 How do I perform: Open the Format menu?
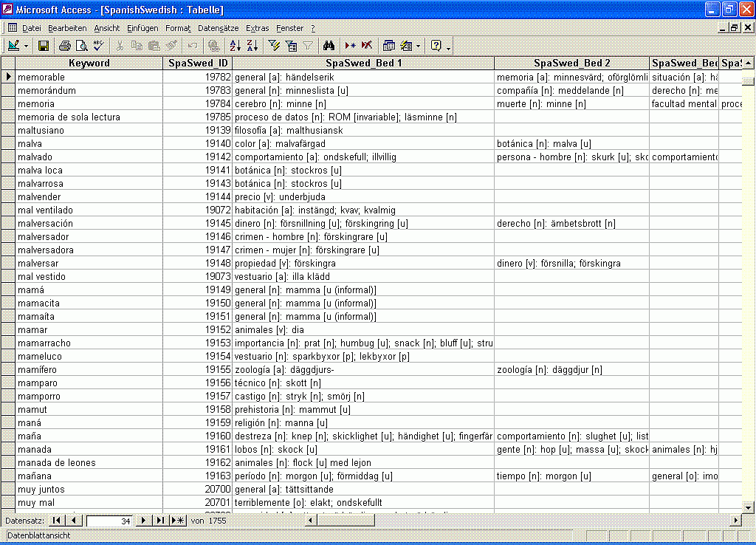178,28
